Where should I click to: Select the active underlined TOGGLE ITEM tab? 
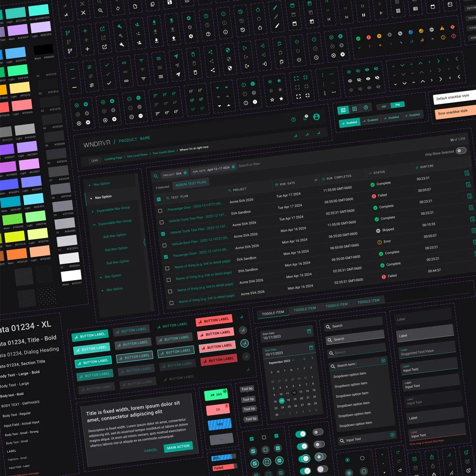point(273,313)
